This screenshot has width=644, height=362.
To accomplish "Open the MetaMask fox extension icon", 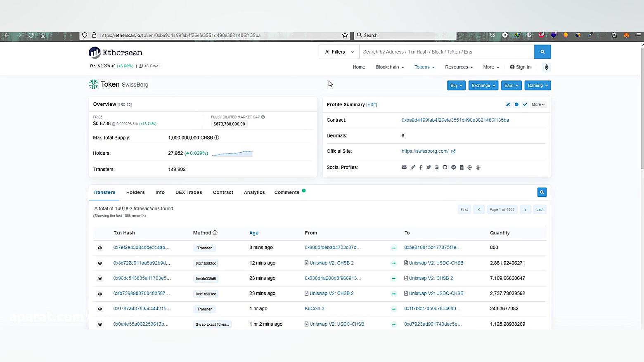I will pyautogui.click(x=626, y=35).
